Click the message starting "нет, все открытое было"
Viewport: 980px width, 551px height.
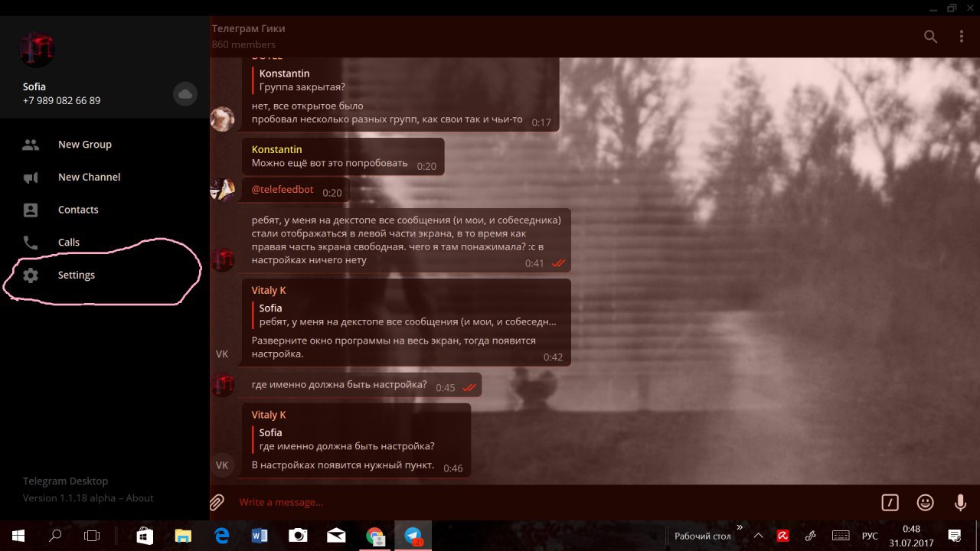(x=387, y=112)
